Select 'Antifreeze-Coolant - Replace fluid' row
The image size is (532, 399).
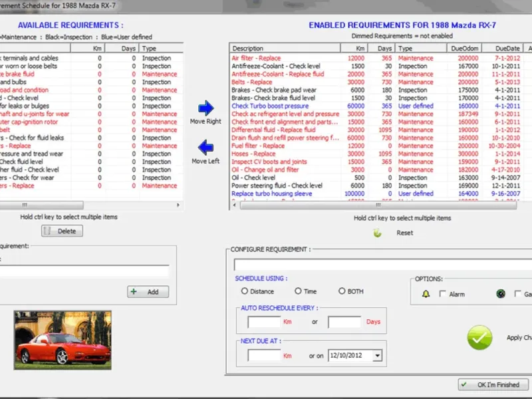coord(380,74)
